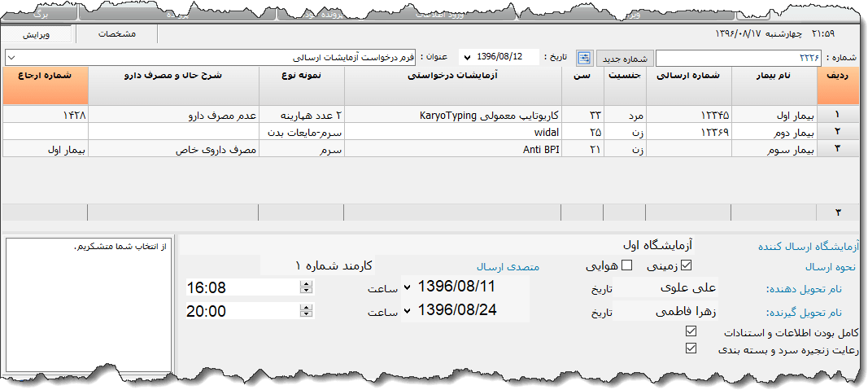
Task: Click the زهرا فاطمی receiver name field
Action: click(x=665, y=311)
